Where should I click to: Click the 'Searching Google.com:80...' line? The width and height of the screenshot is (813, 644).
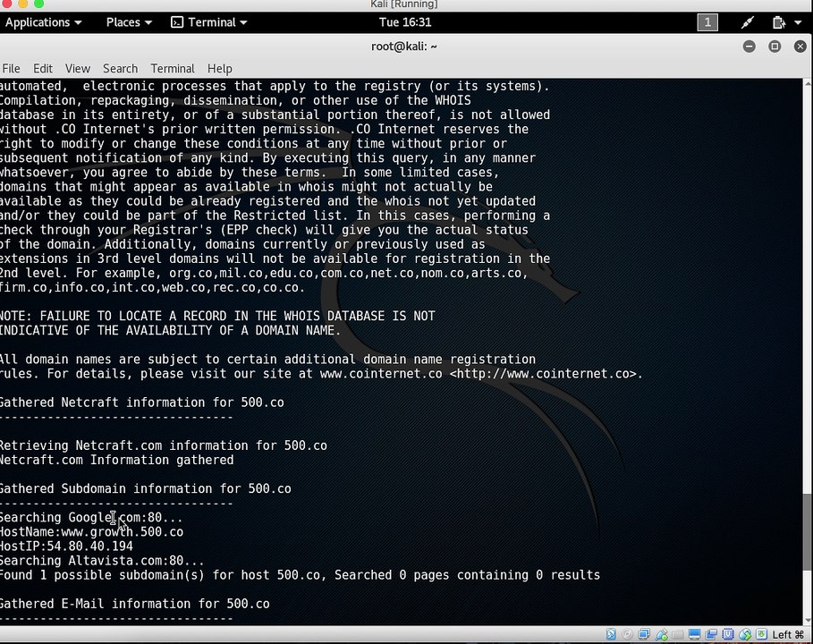pos(91,518)
